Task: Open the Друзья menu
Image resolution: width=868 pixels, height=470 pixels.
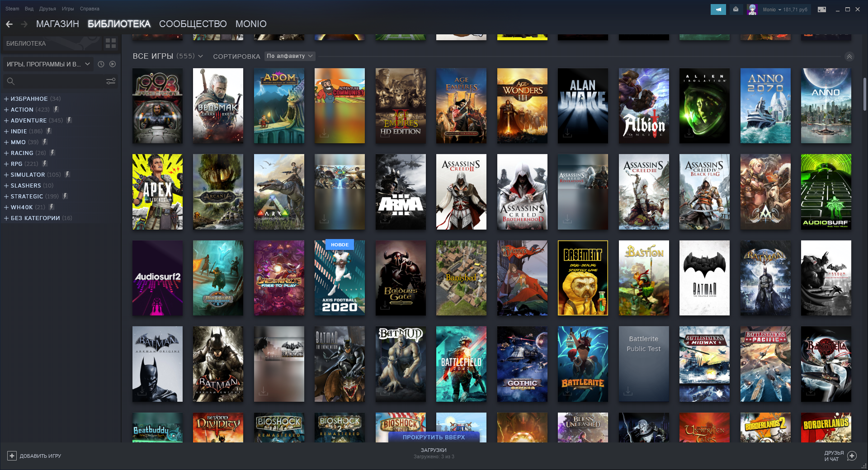Action: tap(47, 9)
